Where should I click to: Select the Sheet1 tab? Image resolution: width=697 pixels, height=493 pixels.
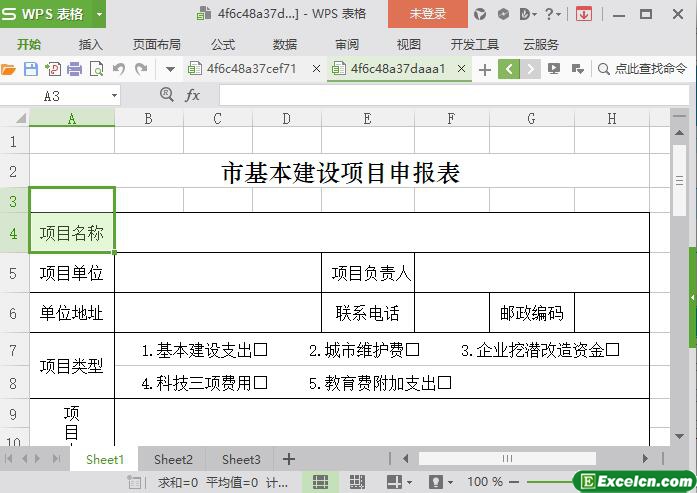click(x=105, y=459)
